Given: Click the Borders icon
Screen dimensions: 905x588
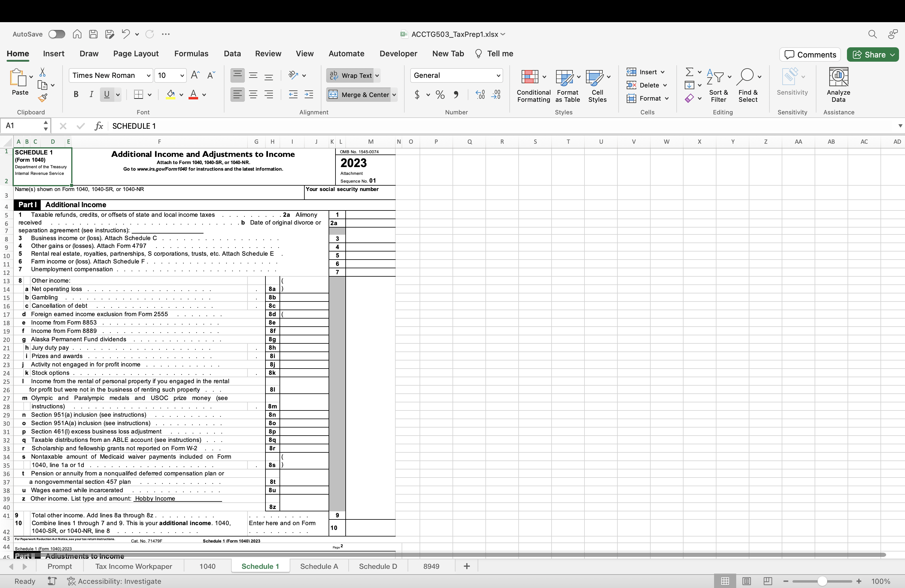Looking at the screenshot, I should [x=138, y=95].
